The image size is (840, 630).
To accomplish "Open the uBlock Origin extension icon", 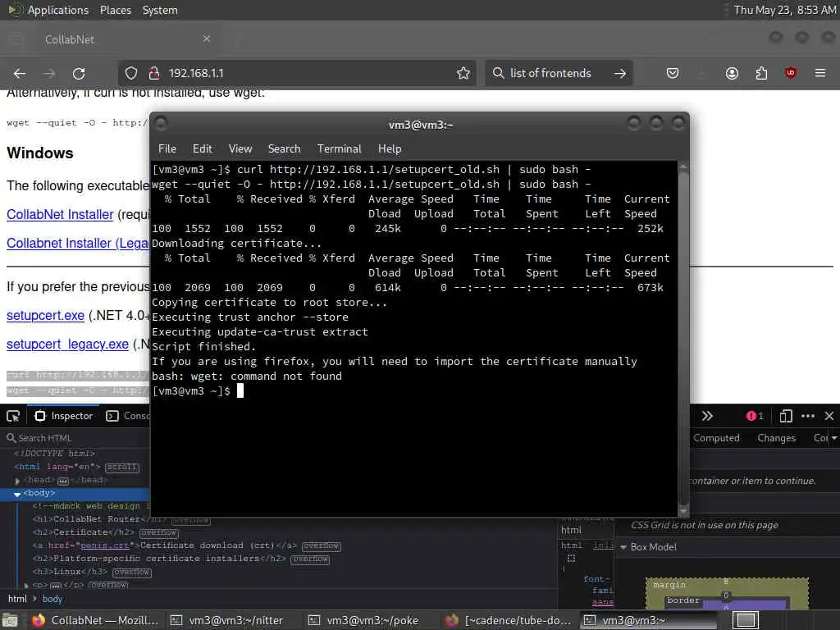I will tap(790, 73).
